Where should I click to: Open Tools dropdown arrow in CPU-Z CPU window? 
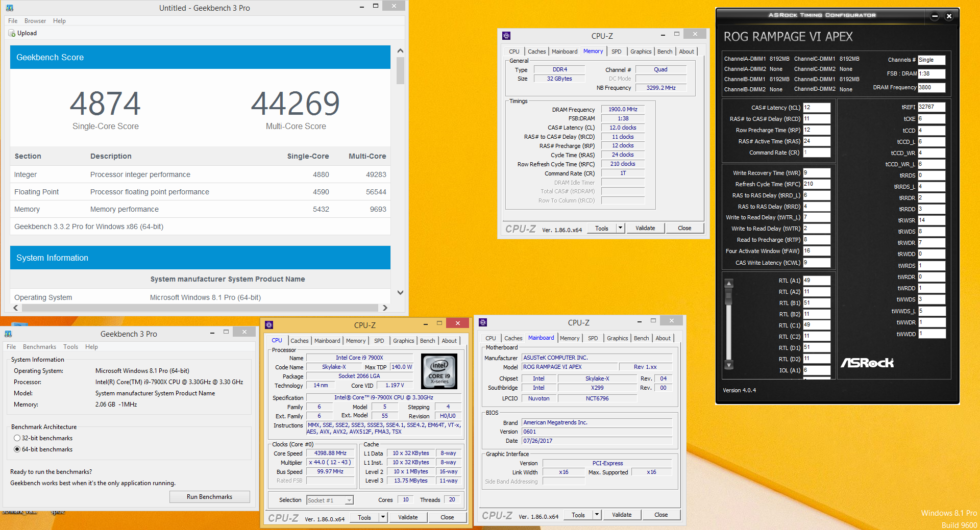[383, 517]
